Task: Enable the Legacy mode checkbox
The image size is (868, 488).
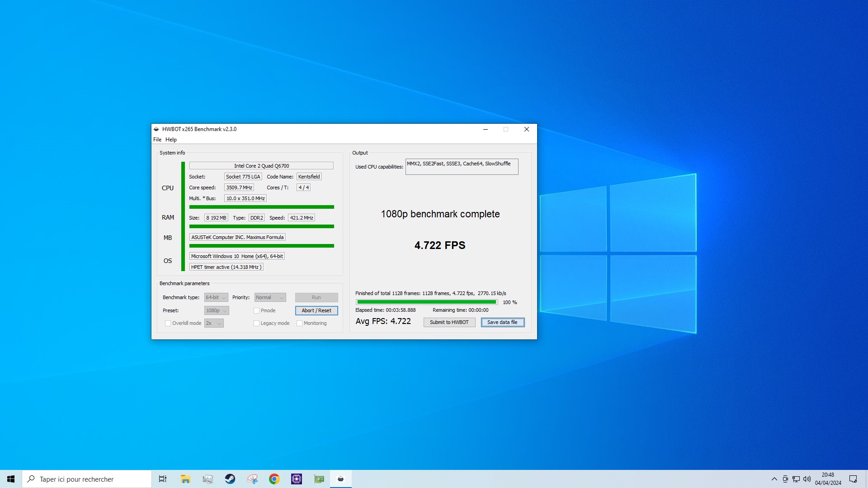Action: 256,324
